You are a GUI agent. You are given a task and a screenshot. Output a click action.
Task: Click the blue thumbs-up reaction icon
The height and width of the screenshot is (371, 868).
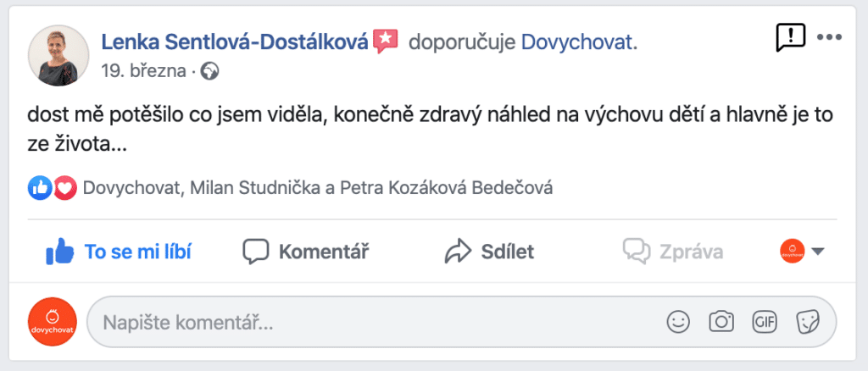click(x=39, y=189)
